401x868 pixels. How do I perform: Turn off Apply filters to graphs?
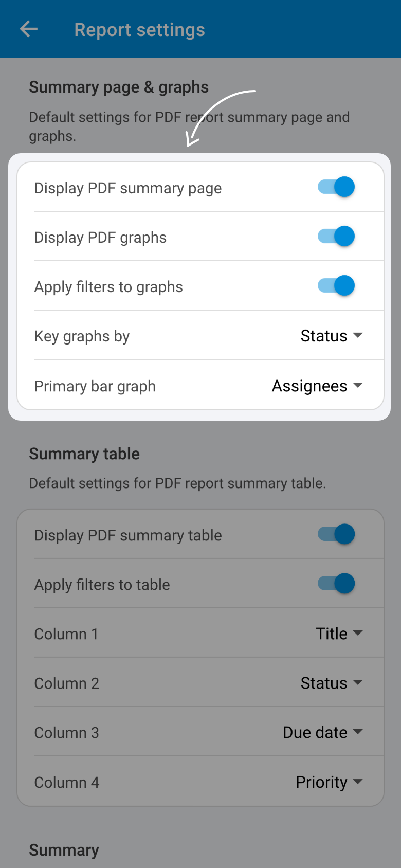pos(336,286)
